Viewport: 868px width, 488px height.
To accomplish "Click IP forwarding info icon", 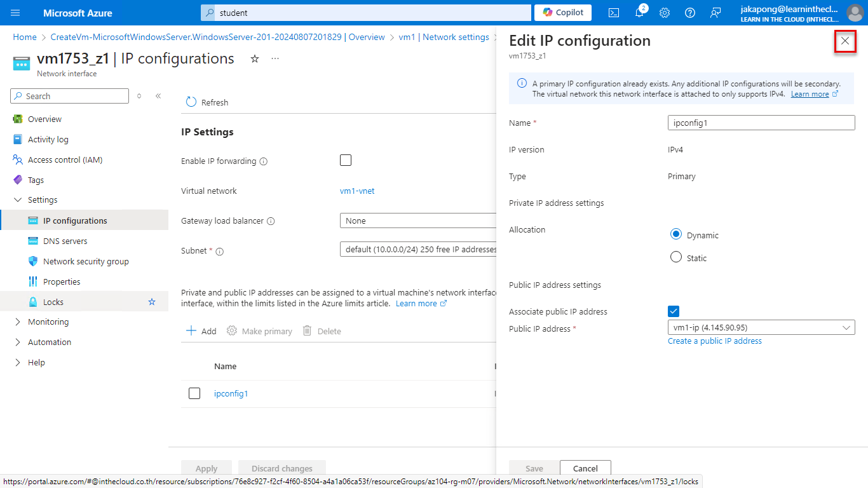I will 264,161.
